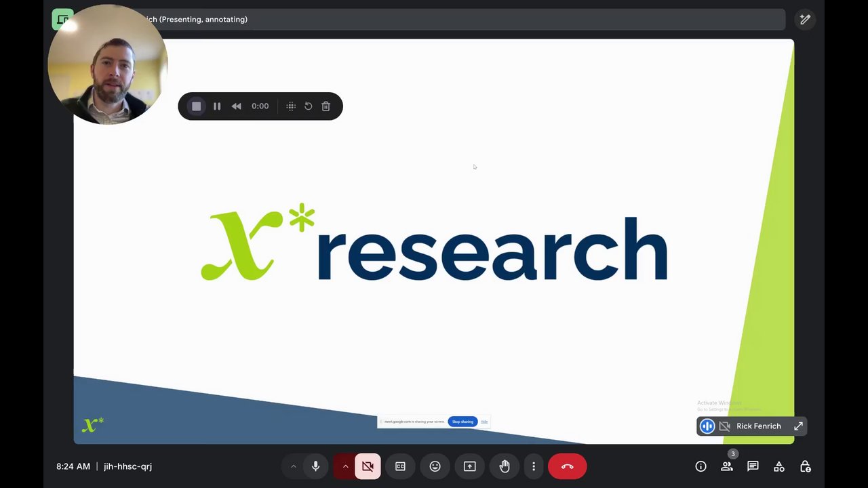
Task: Open video settings arrow beside camera
Action: pyautogui.click(x=345, y=466)
